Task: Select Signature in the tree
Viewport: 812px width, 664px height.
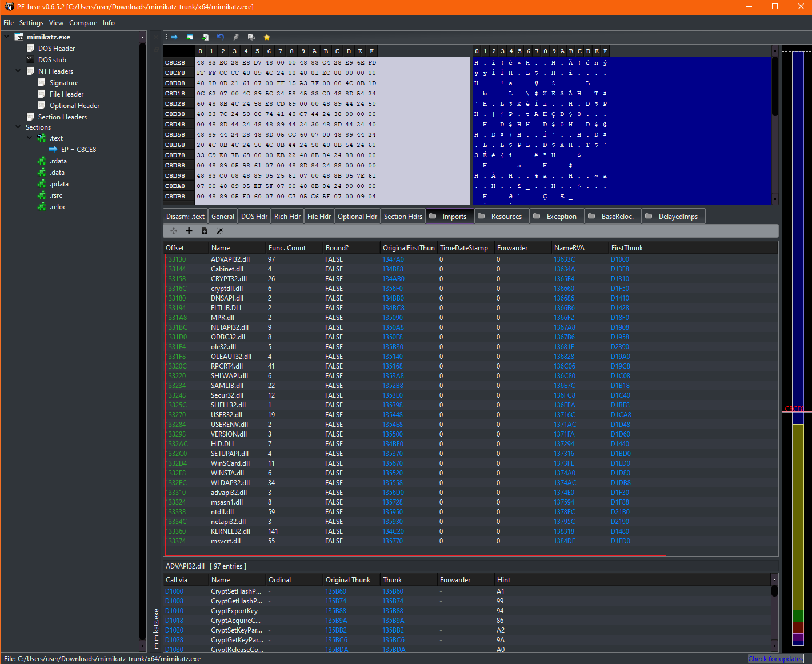Action: (64, 83)
